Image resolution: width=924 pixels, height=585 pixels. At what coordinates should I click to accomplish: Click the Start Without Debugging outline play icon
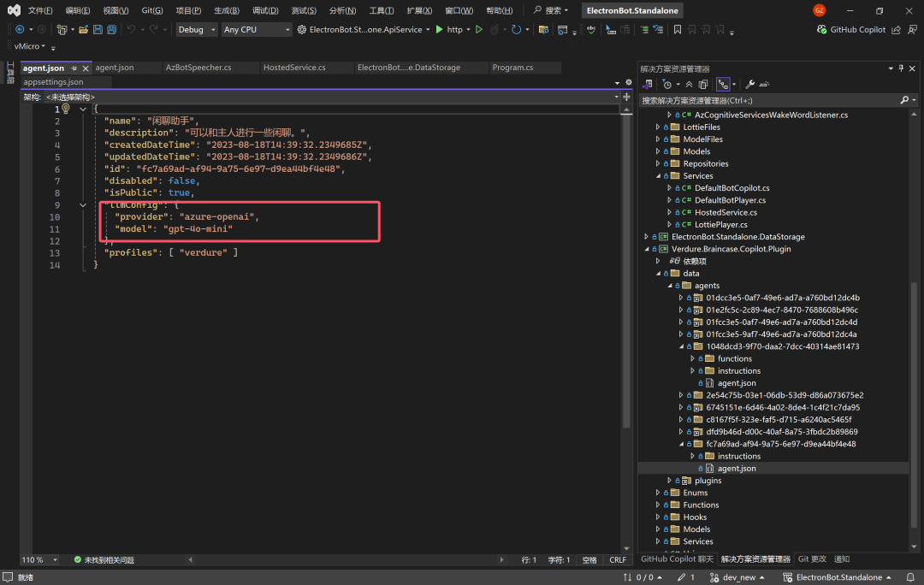point(479,29)
